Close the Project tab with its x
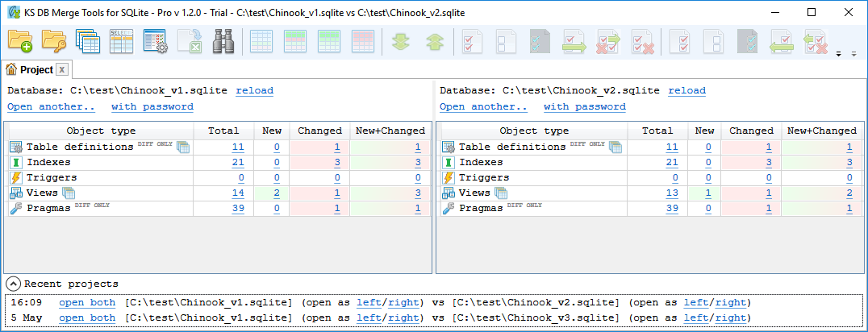Screen dimensions: 868x332 tap(62, 70)
